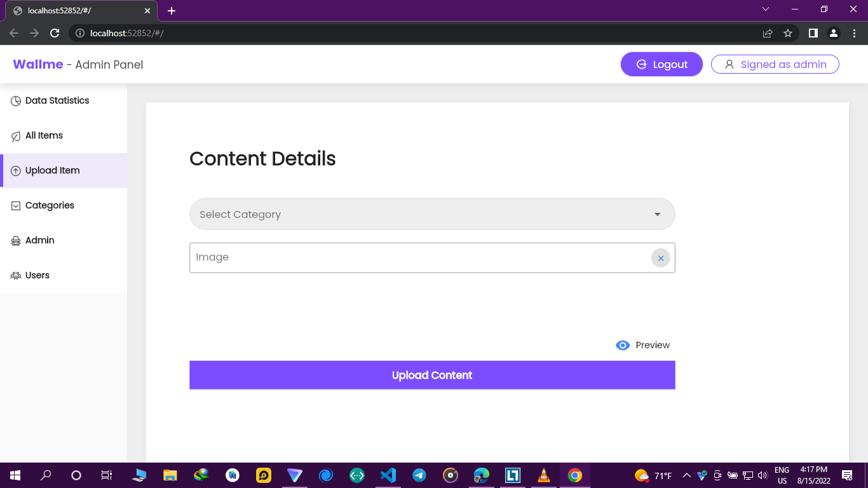Open the Select Category dropdown
The image size is (868, 488).
(432, 214)
